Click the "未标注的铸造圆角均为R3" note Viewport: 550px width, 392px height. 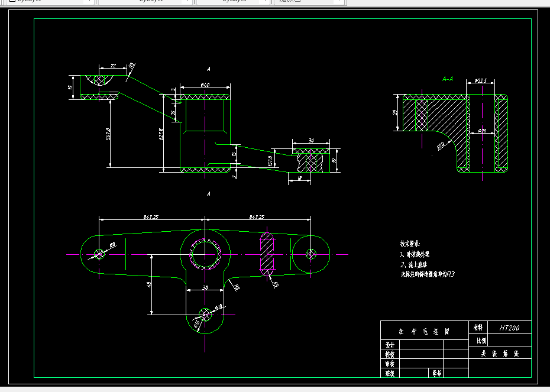(x=428, y=274)
